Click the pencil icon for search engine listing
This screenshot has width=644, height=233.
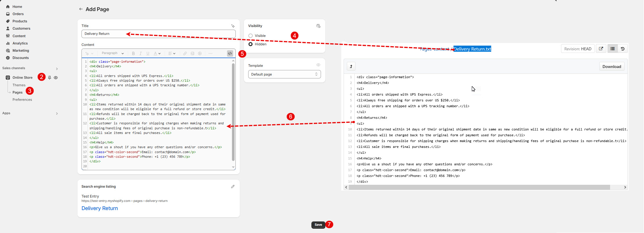click(233, 187)
